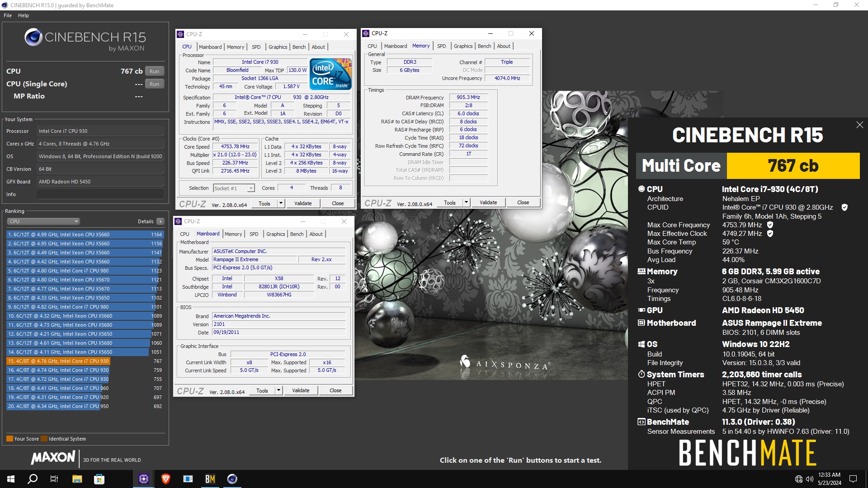Open the Help menu

pyautogui.click(x=24, y=15)
